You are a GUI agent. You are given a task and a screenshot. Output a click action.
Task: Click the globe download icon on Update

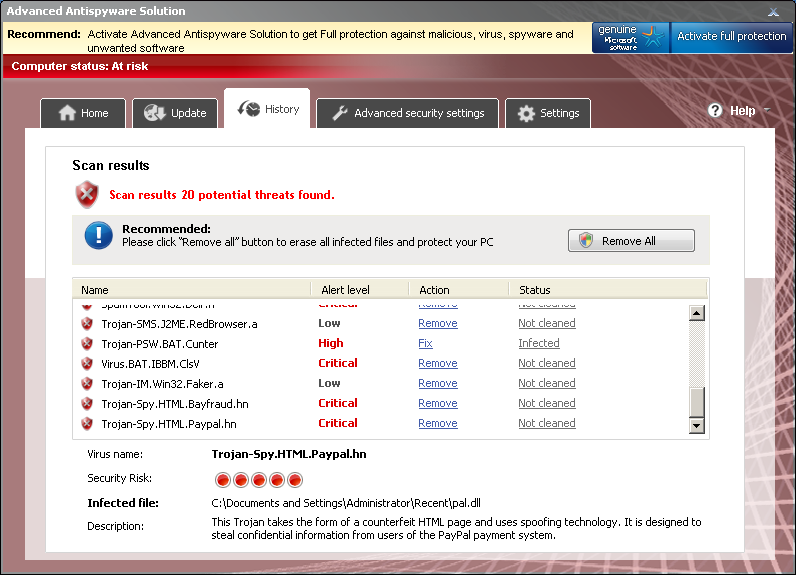154,113
